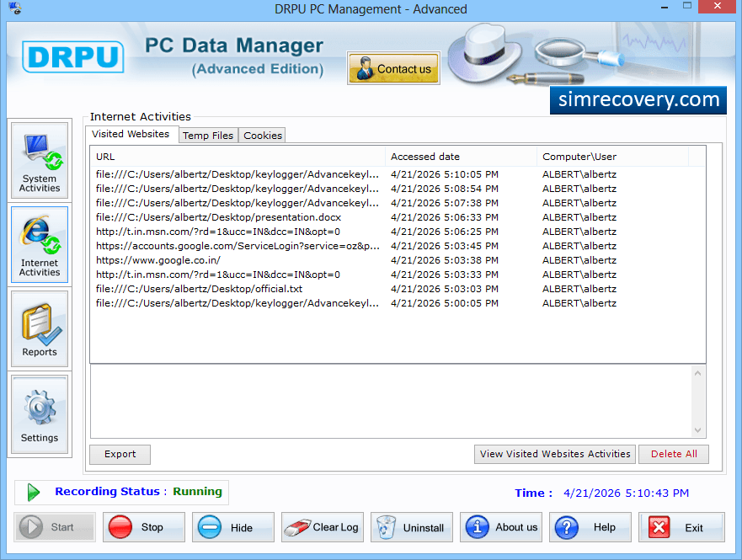Export the visited websites list
The image size is (742, 560).
(120, 454)
